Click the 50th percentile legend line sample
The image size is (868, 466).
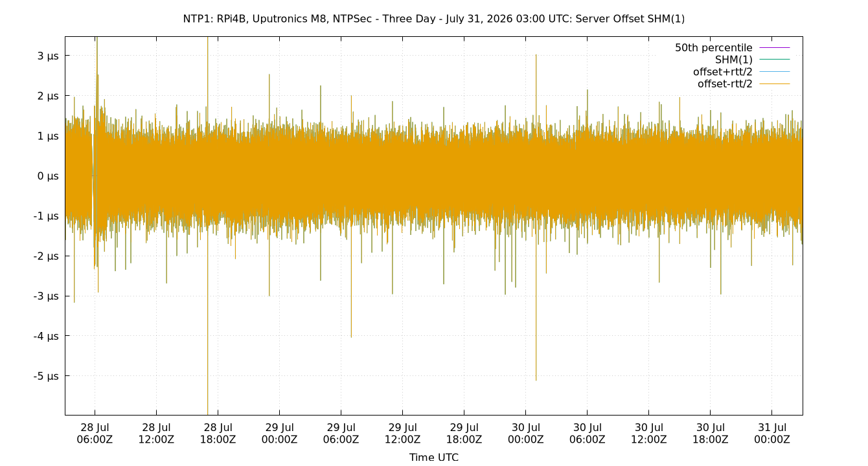pyautogui.click(x=774, y=48)
